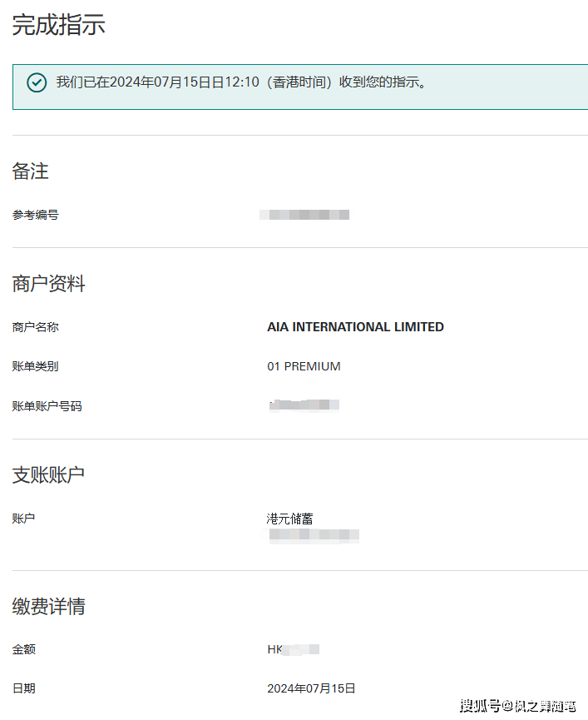Select the 备注 section heading
The height and width of the screenshot is (720, 588).
coord(30,171)
